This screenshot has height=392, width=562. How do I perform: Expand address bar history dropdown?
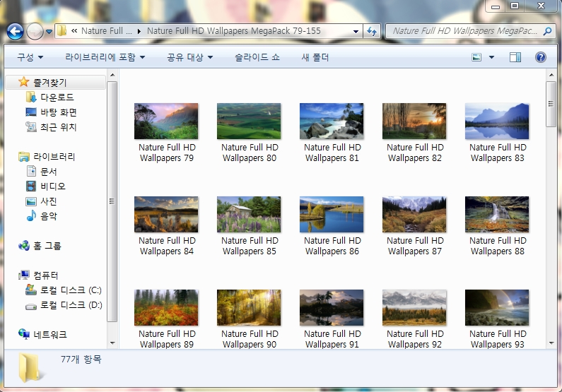point(357,31)
